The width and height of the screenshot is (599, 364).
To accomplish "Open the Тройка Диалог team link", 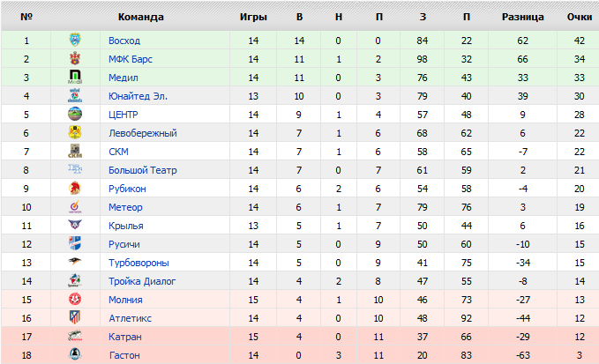I will pyautogui.click(x=142, y=281).
